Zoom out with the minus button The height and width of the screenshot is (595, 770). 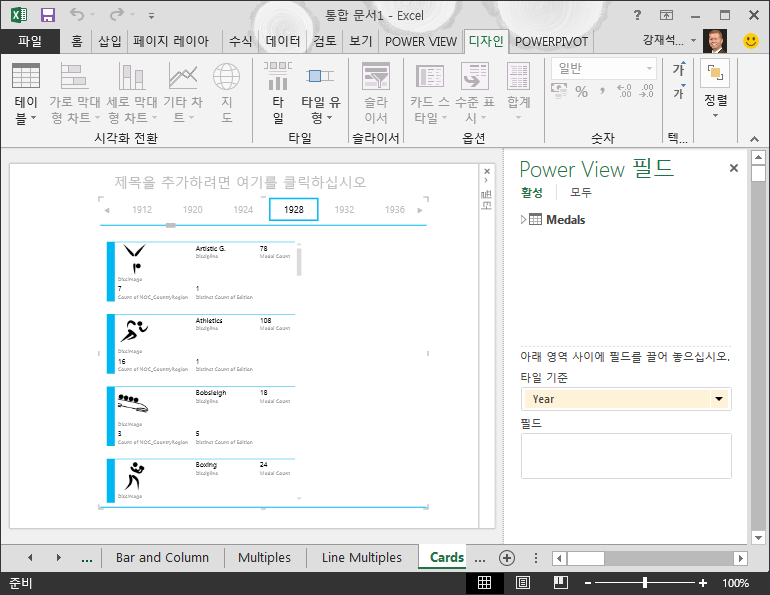point(588,583)
